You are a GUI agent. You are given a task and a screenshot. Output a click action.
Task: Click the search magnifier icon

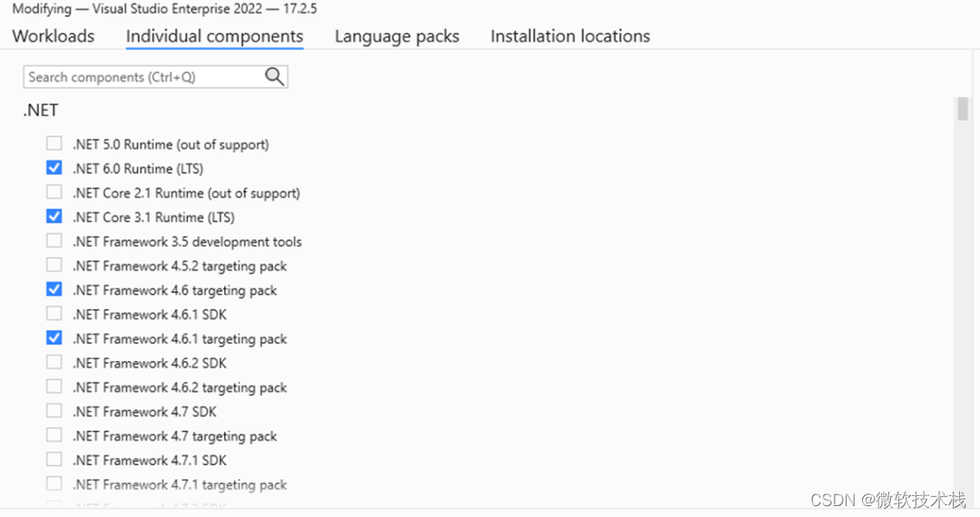[274, 77]
